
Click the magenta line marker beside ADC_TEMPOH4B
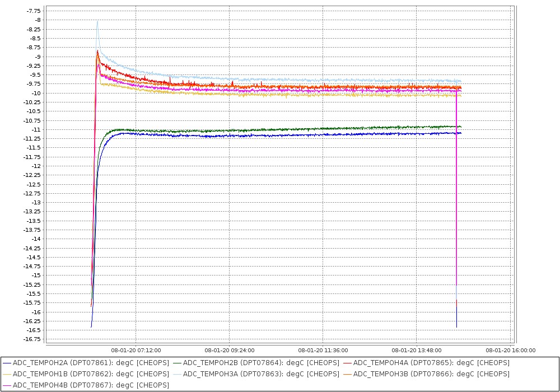(7, 385)
